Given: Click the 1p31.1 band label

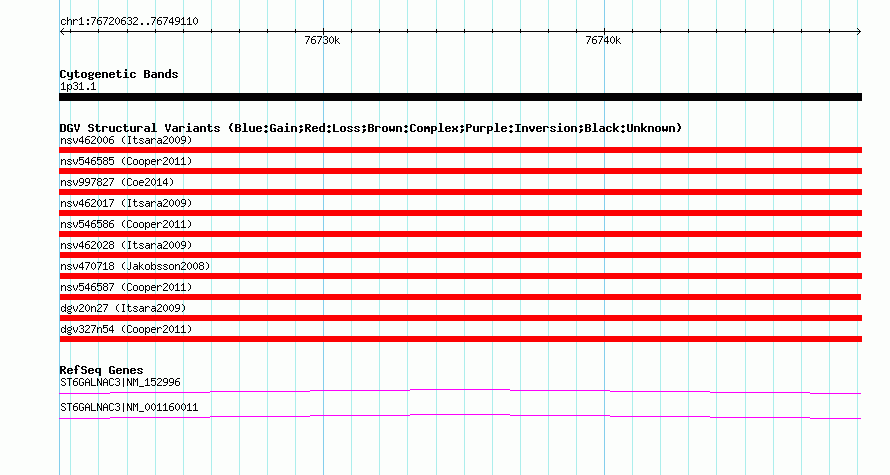Looking at the screenshot, I should (x=78, y=86).
